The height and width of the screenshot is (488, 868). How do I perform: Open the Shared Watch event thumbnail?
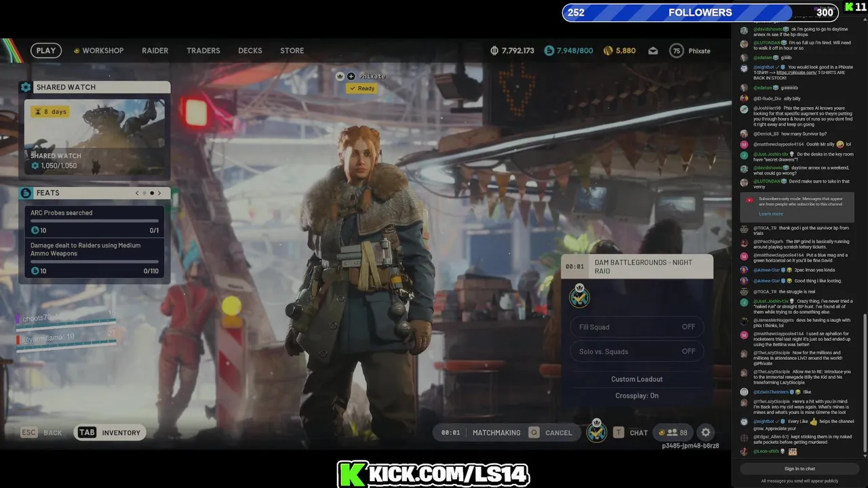tap(94, 136)
